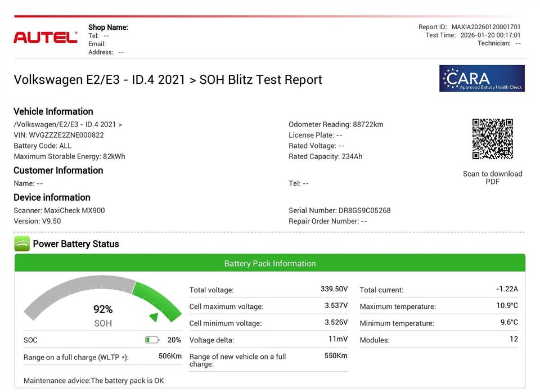
Task: Click the VIN number WVGZZZE2ZNE000822
Action: pyautogui.click(x=66, y=135)
